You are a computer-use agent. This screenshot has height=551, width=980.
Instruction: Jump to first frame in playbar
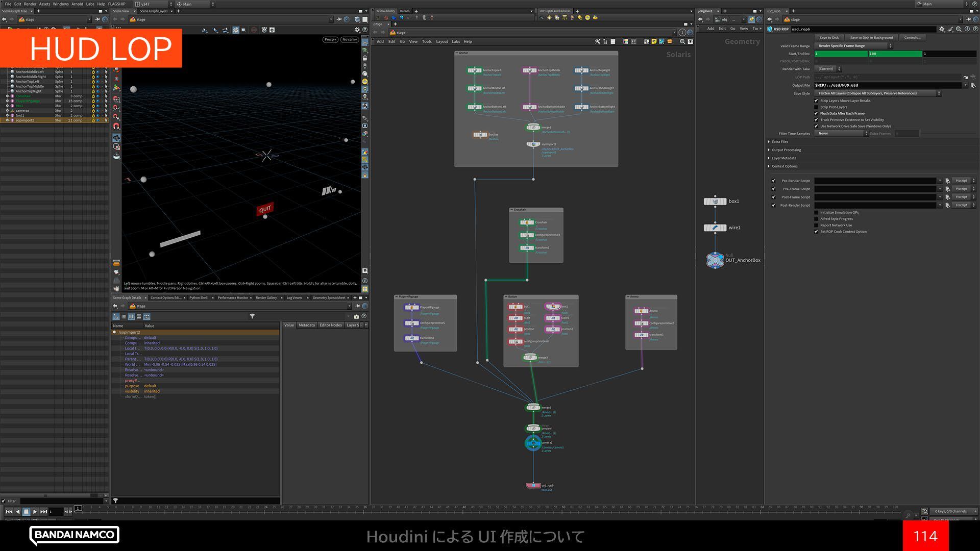coord(9,511)
